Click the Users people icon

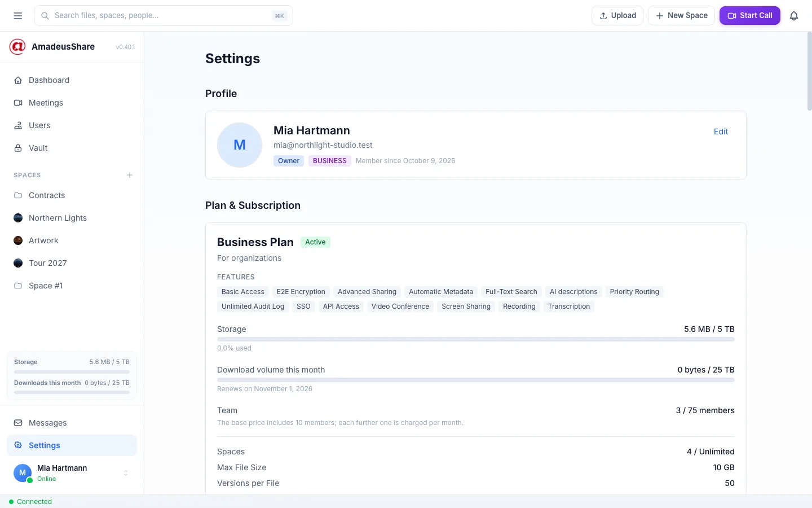coord(18,125)
